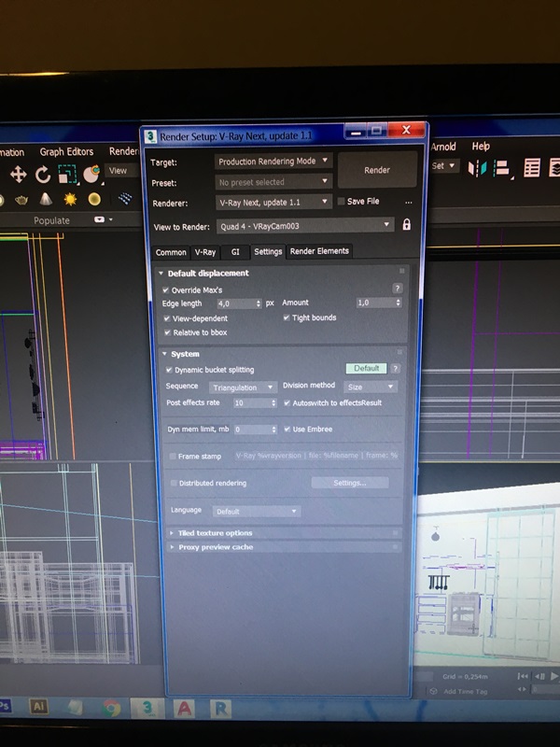This screenshot has width=560, height=747.
Task: Click the Render Setup title bar app icon
Action: click(x=150, y=136)
